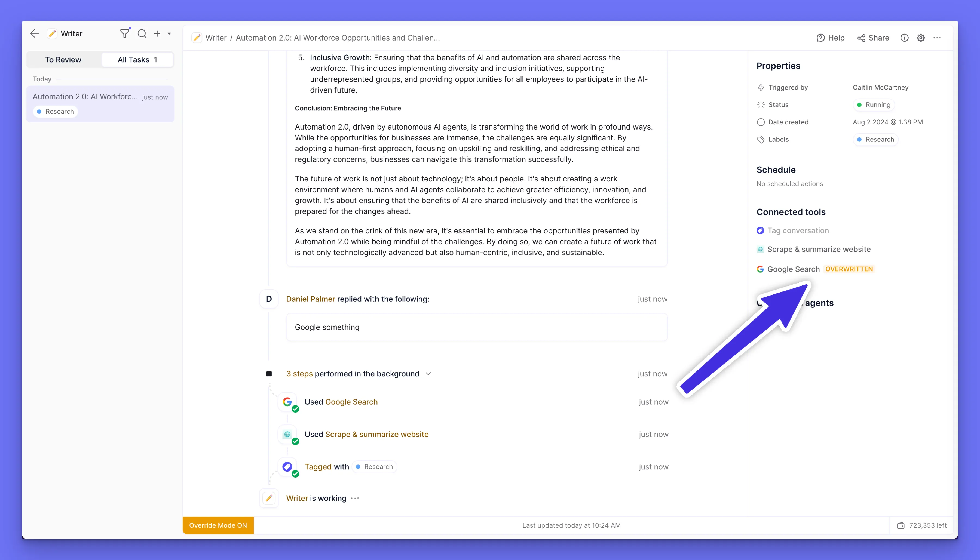Image resolution: width=980 pixels, height=560 pixels.
Task: Collapse the 3 steps background expander
Action: click(428, 373)
